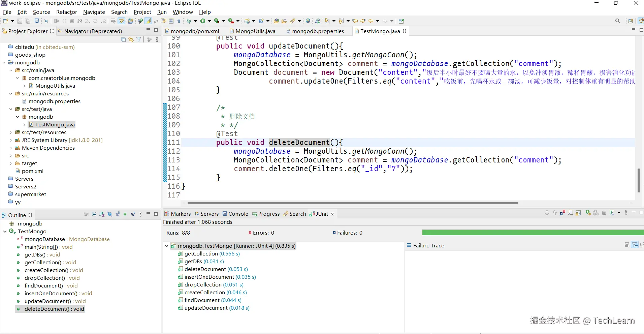644x334 pixels.
Task: Collapse all in Project Explorer toolbar
Action: coord(123,40)
